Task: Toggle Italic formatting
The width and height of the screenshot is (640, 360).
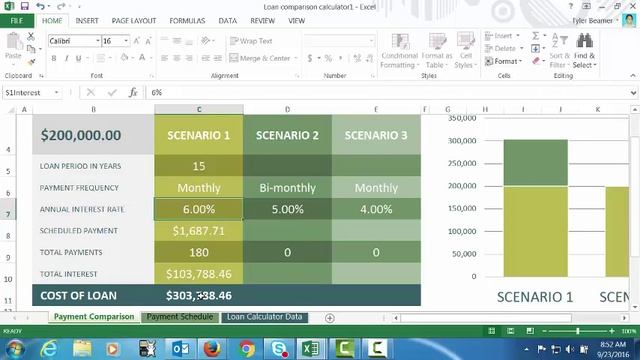Action: click(66, 58)
